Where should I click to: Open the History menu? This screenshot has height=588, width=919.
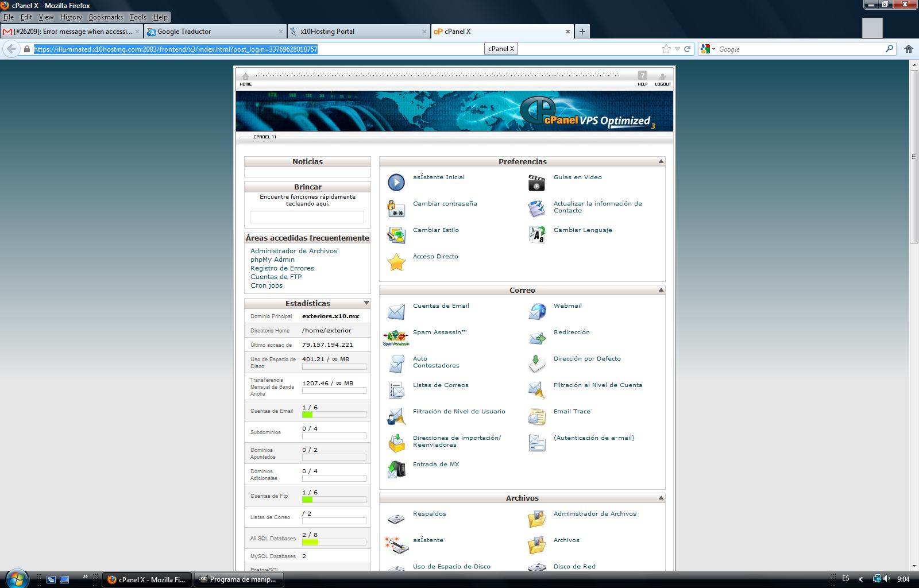[x=71, y=17]
